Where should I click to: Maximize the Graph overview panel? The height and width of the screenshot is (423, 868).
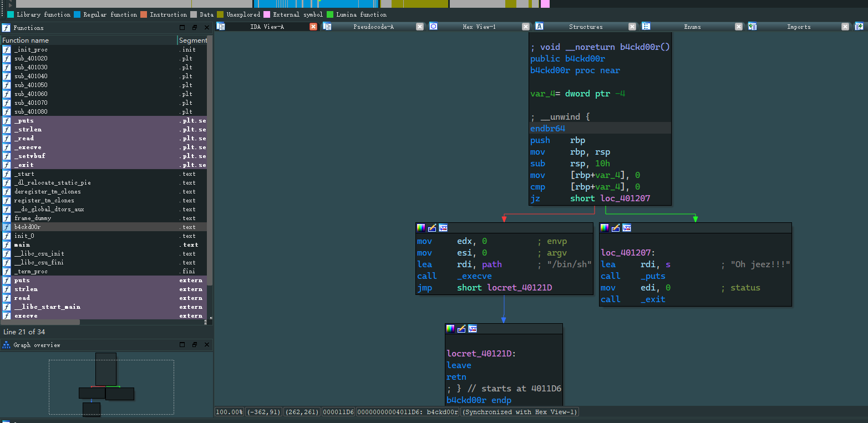click(x=182, y=345)
